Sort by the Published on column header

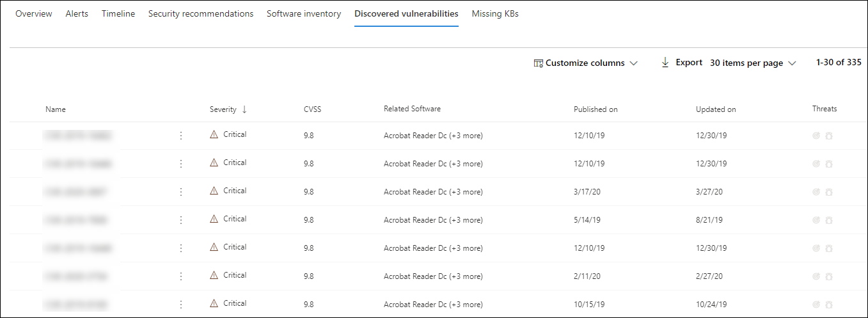click(x=596, y=109)
